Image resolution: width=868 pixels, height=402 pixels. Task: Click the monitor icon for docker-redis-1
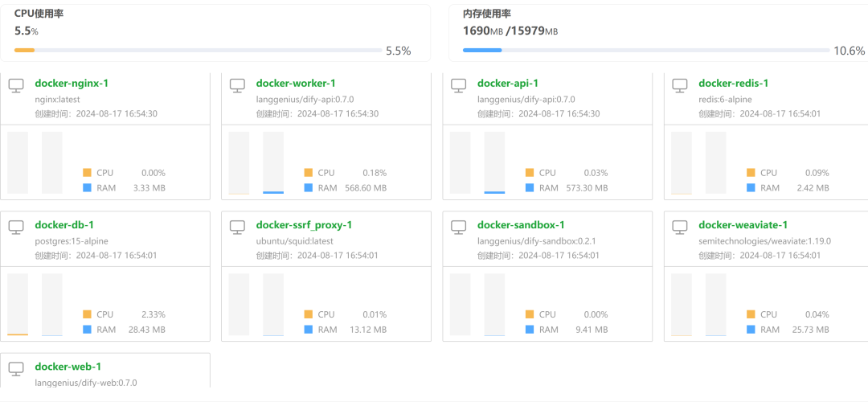(x=680, y=84)
